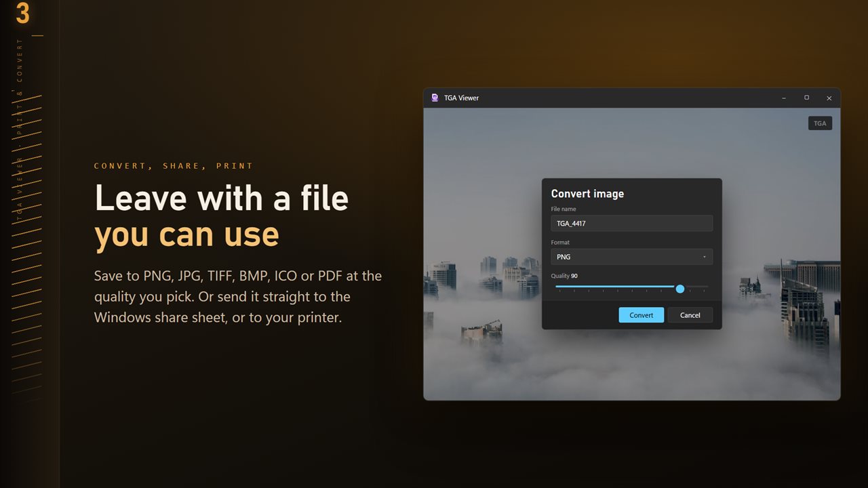Click the "Quality 90" label
Screen dimensions: 868x488
(x=564, y=276)
